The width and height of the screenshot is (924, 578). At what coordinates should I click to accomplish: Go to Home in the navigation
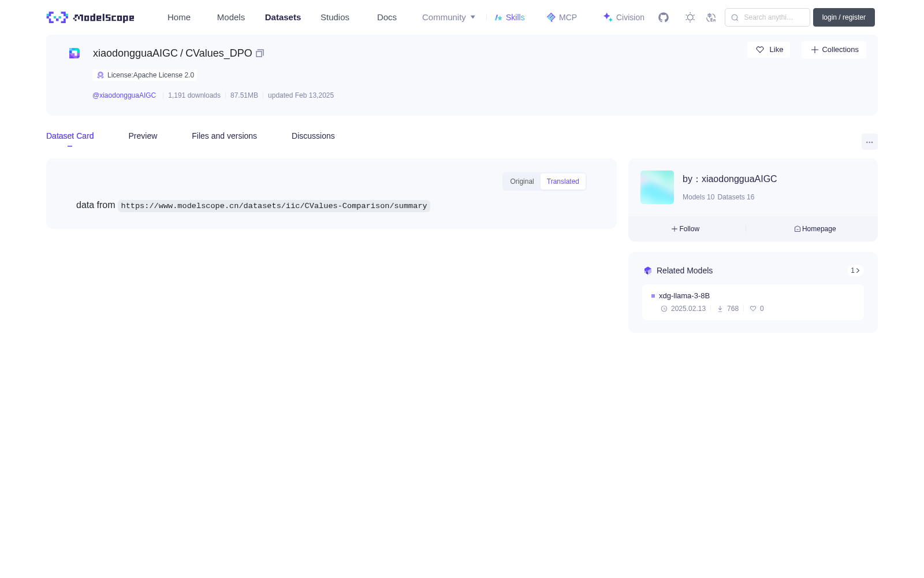click(179, 17)
